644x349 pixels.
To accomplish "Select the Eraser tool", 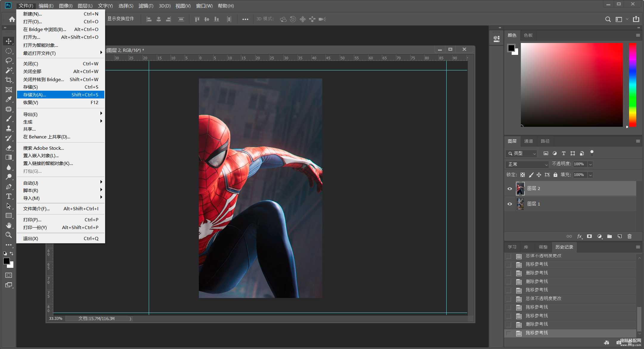I will click(x=9, y=148).
